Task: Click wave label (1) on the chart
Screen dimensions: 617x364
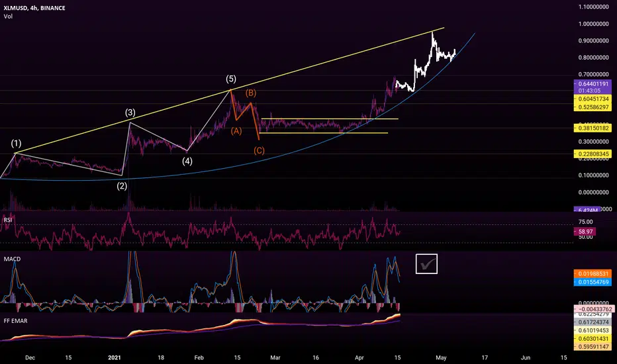Action: [16, 143]
